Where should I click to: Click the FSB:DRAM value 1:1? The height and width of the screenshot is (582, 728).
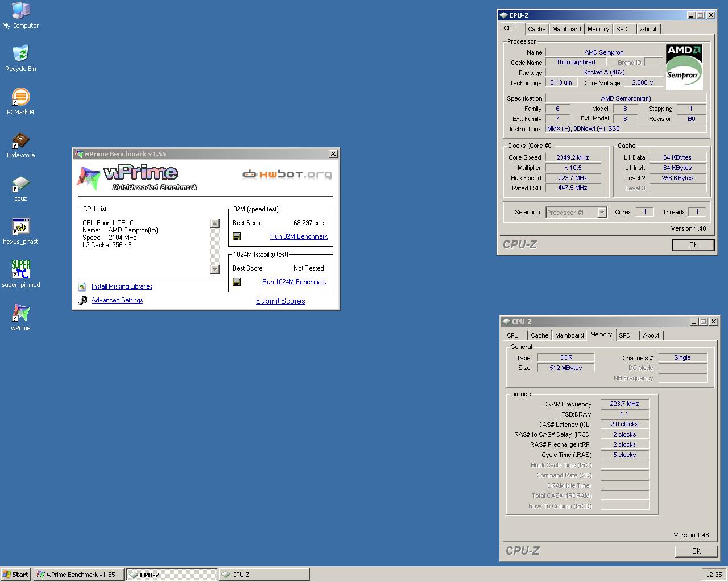click(624, 414)
